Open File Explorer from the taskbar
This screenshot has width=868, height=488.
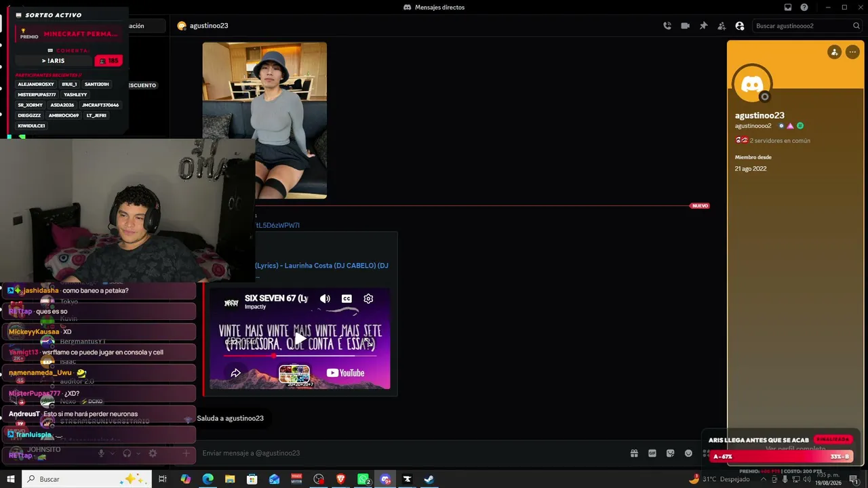click(x=230, y=479)
